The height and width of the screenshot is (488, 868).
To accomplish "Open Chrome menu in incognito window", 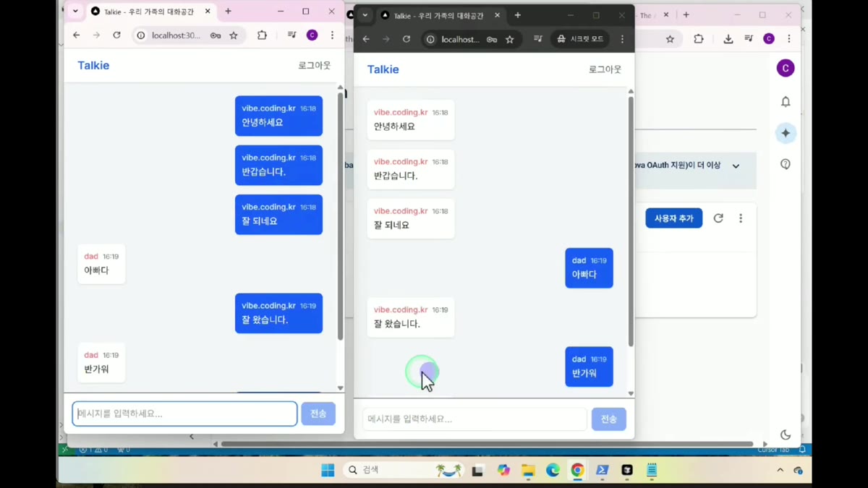I will click(622, 39).
